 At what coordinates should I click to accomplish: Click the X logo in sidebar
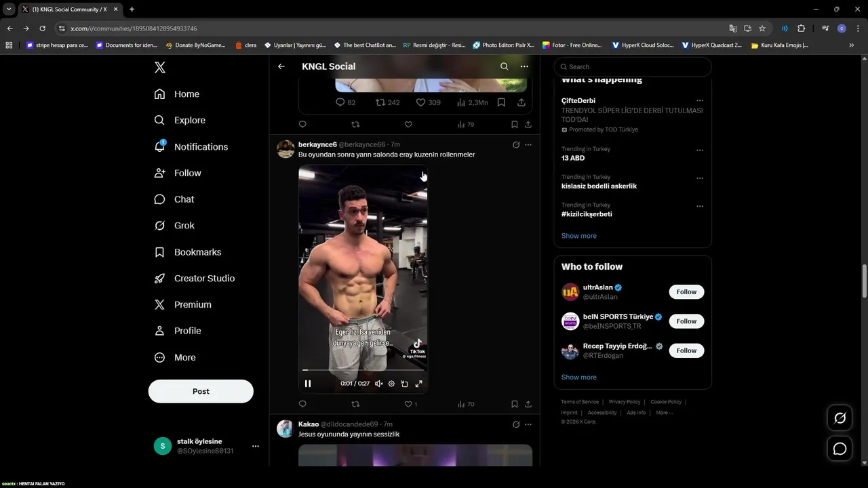click(160, 67)
